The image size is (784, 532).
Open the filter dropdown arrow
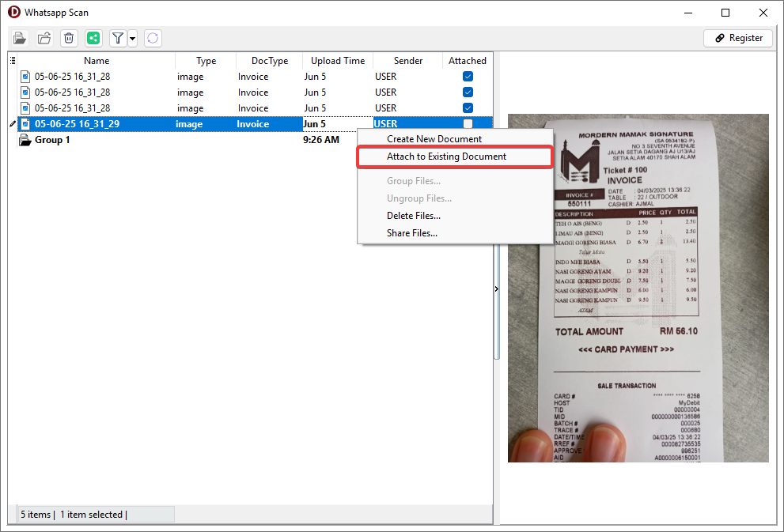point(132,38)
